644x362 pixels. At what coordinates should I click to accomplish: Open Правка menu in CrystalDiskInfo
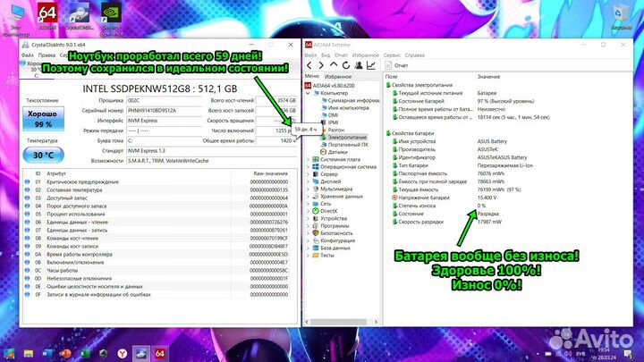(47, 55)
